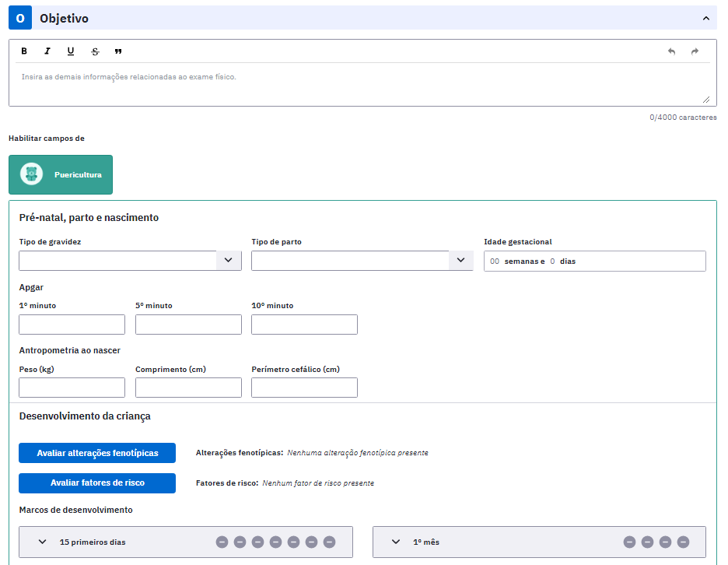Click last status circle in 15 primeiros dias
This screenshot has width=728, height=565.
click(x=329, y=542)
